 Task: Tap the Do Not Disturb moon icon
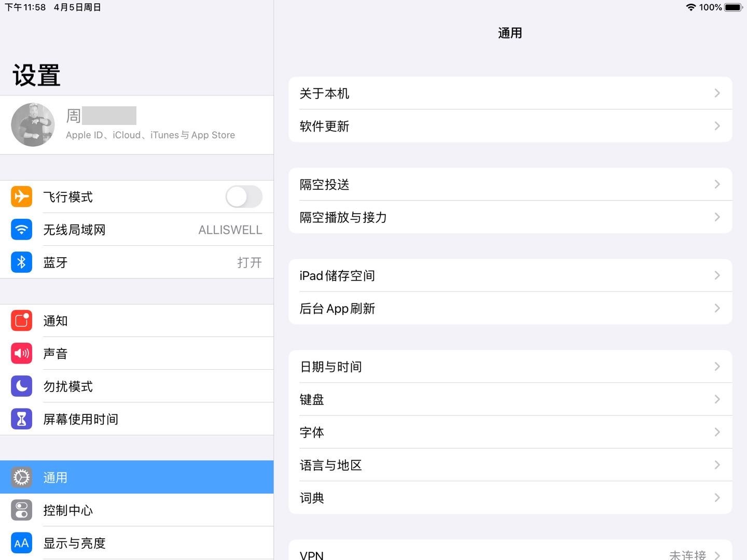(x=21, y=386)
